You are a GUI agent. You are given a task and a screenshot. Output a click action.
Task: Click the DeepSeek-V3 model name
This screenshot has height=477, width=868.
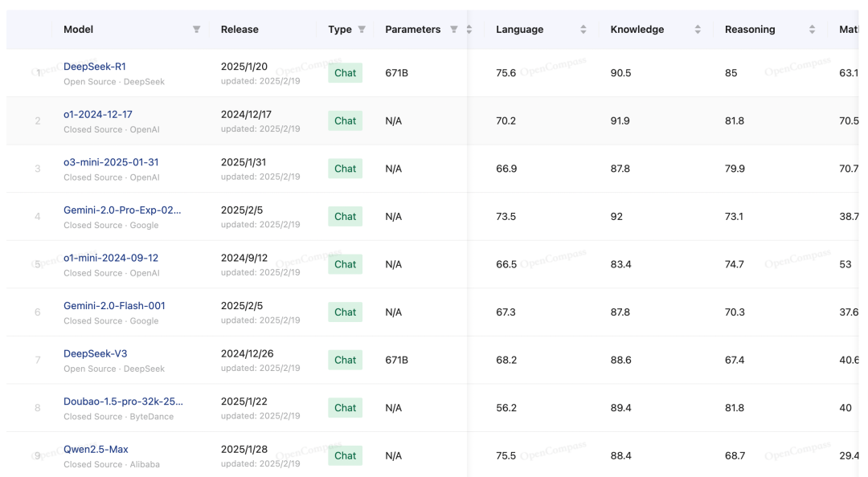point(96,353)
